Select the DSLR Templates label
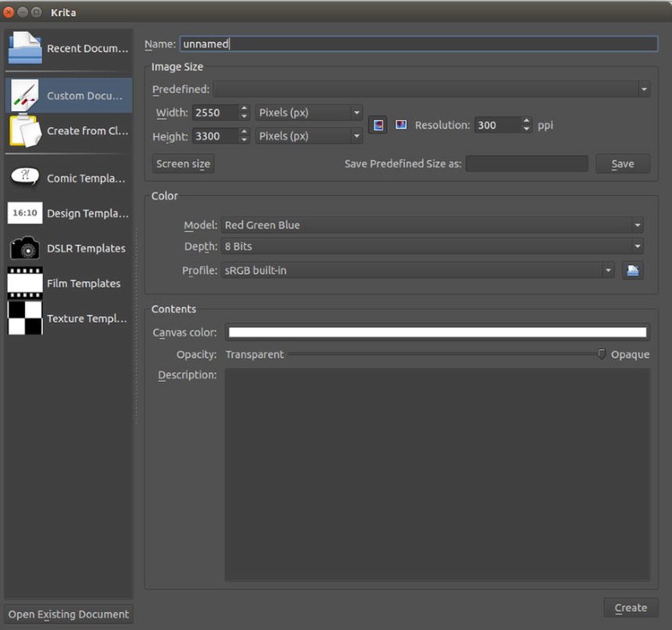 [x=86, y=248]
